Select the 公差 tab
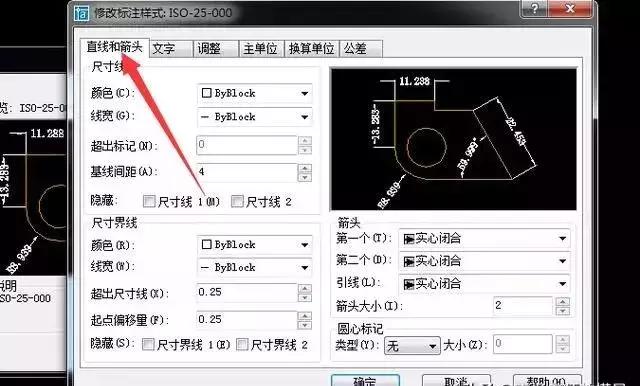640x386 pixels. (361, 49)
